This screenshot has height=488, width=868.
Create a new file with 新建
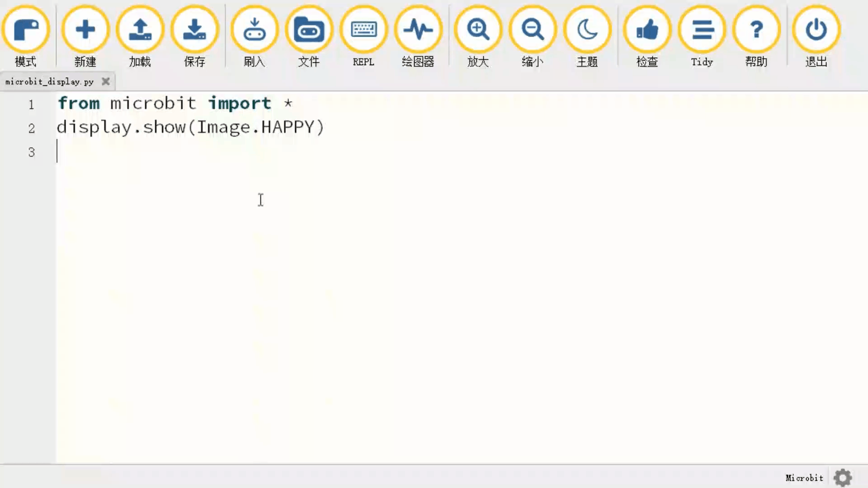[85, 36]
